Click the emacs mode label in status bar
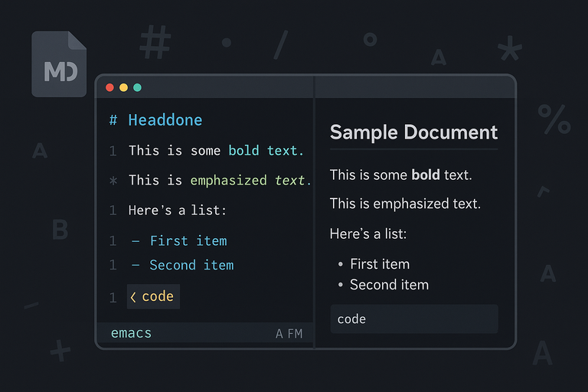The width and height of the screenshot is (588, 392). [131, 333]
